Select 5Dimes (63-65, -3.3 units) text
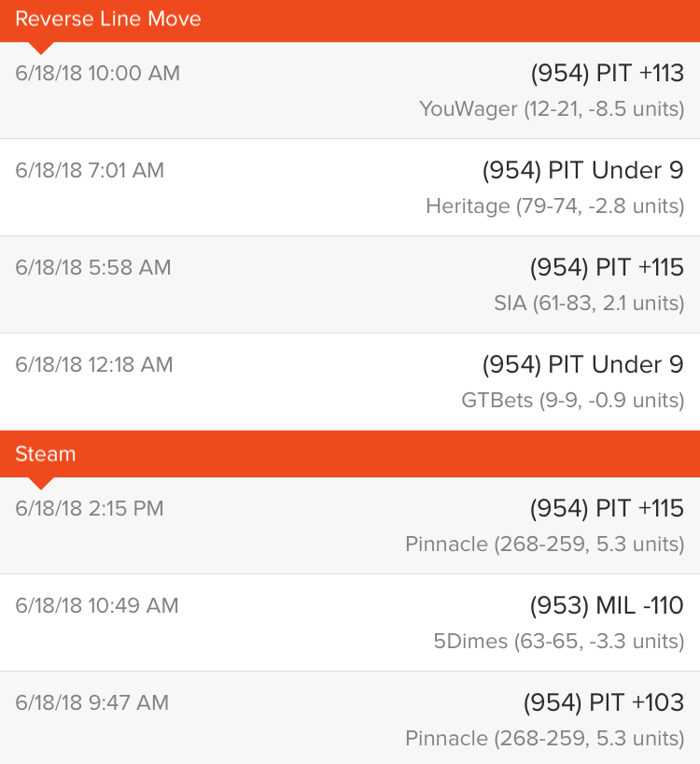This screenshot has width=700, height=764. click(x=559, y=642)
